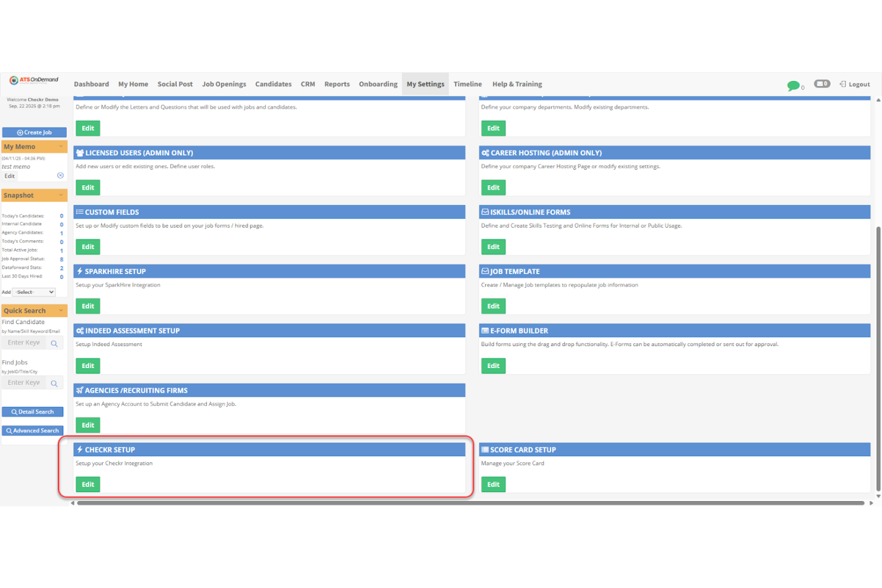
Task: Click the Job Approval Status count 8
Action: click(x=61, y=259)
